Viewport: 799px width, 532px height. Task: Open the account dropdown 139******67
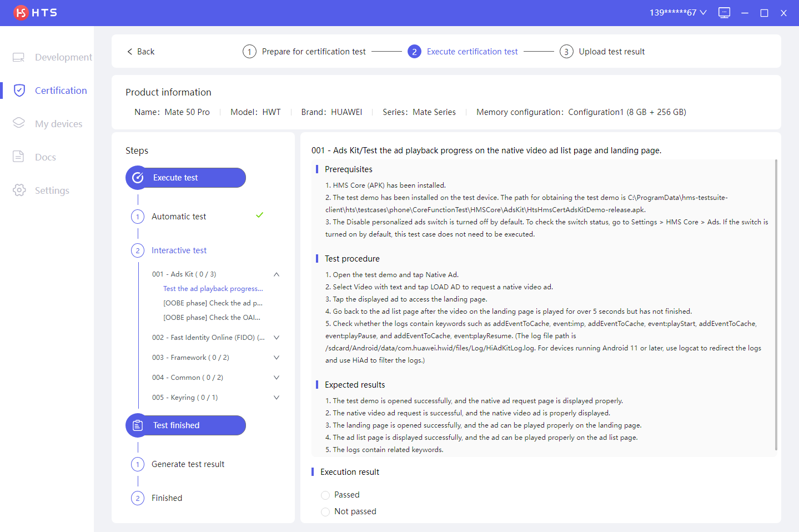(678, 12)
